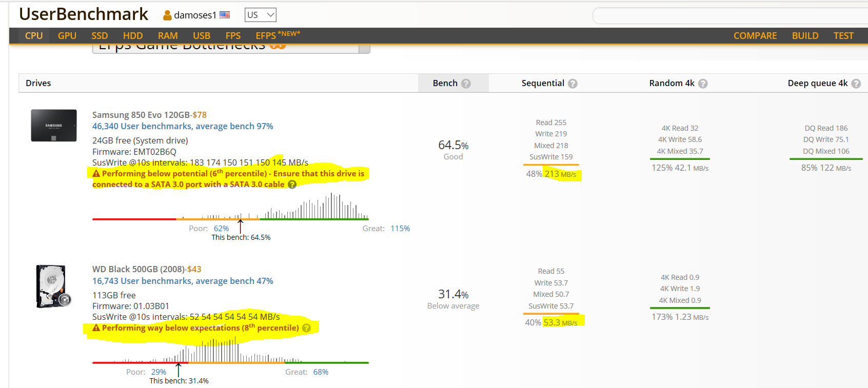This screenshot has width=868, height=388.
Task: Click DQ Read 186 value
Action: point(826,128)
